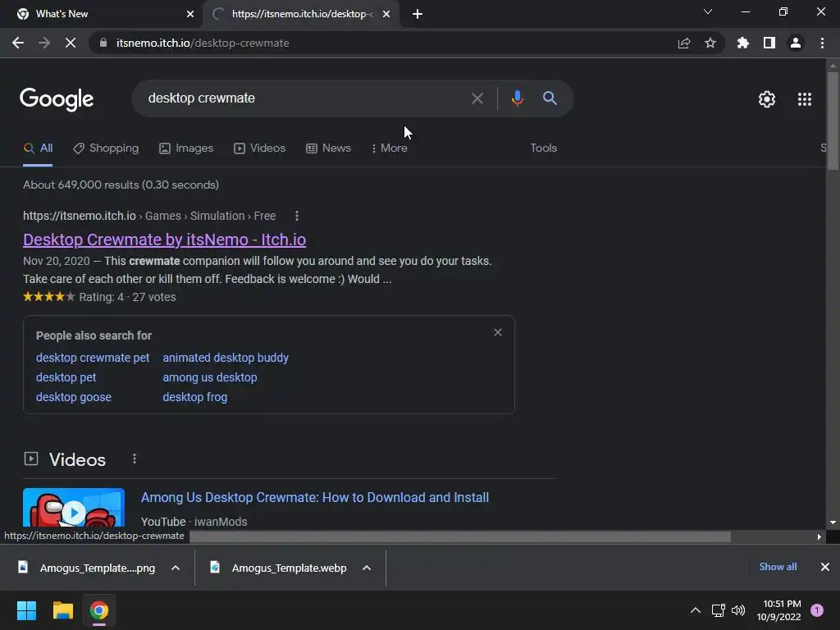Screen dimensions: 840x630
Task: Click the itsnemo.itch.io breadcrumb URL
Action: pos(80,216)
